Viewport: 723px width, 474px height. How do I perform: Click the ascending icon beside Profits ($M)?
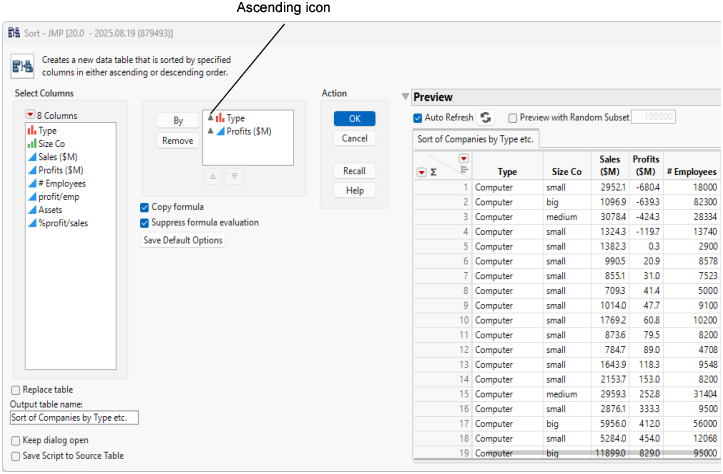[x=210, y=131]
